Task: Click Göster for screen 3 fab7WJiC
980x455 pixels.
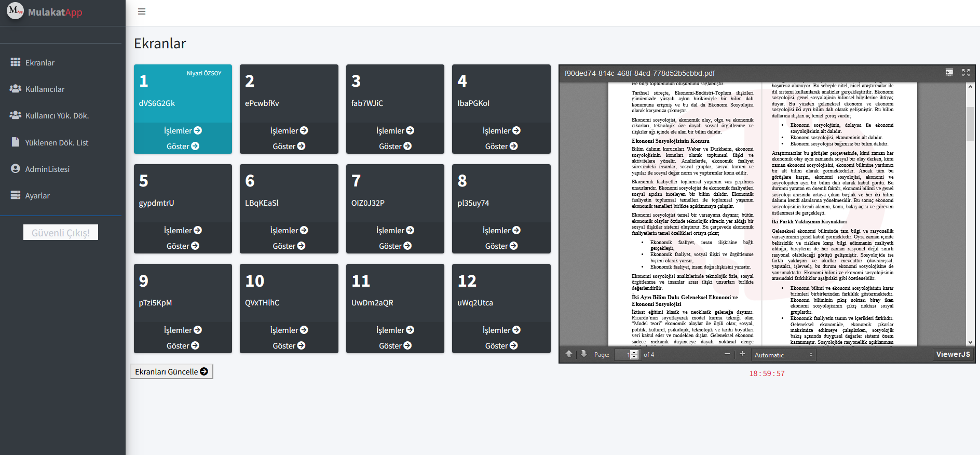Action: click(395, 146)
